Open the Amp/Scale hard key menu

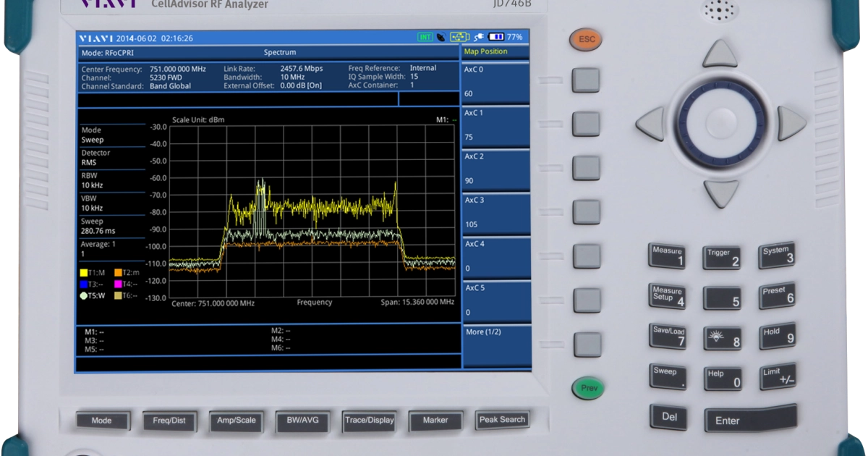click(x=237, y=421)
